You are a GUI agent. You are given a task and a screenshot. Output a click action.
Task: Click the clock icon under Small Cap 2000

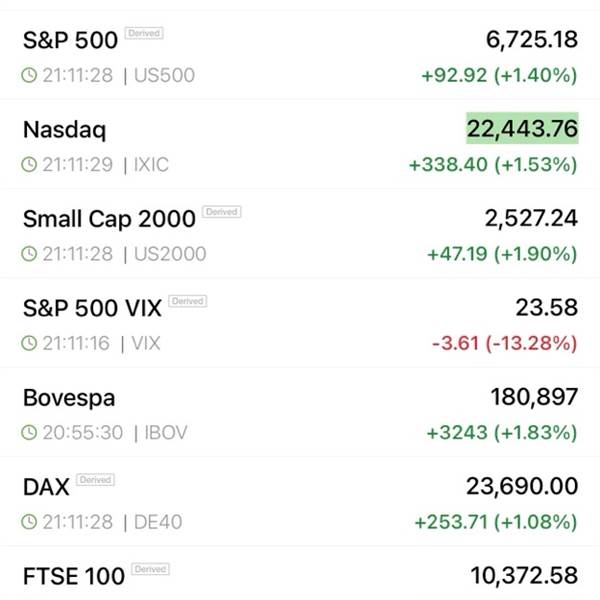(29, 254)
